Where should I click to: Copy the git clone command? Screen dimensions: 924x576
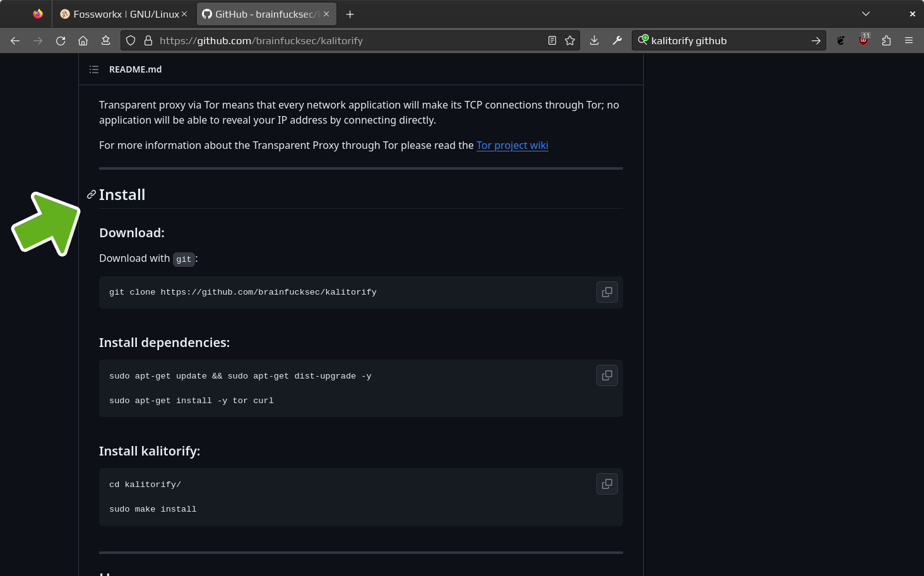pos(607,292)
